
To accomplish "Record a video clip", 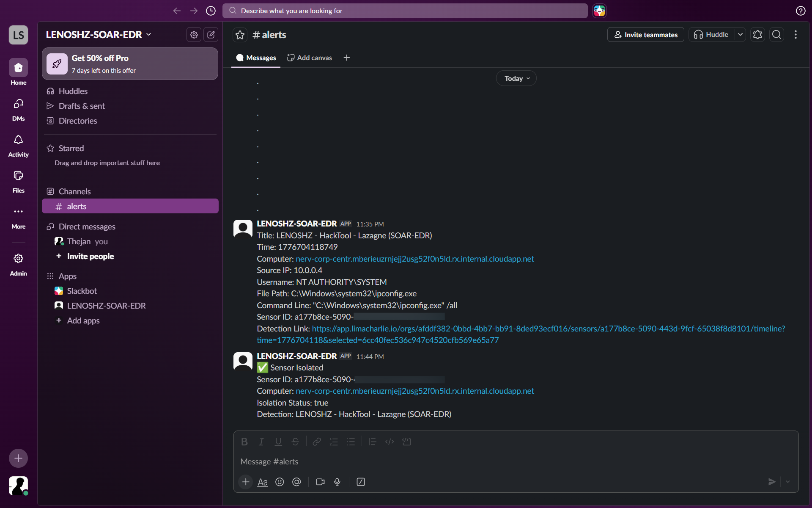I will [320, 482].
